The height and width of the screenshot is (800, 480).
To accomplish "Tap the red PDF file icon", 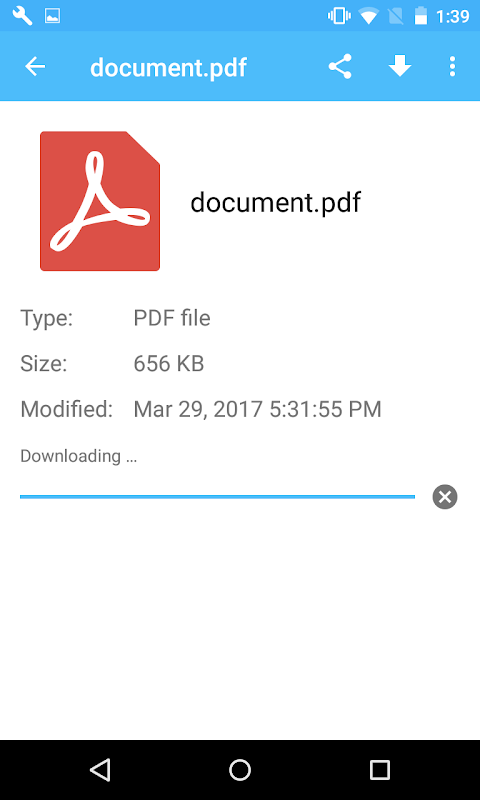I will (100, 201).
